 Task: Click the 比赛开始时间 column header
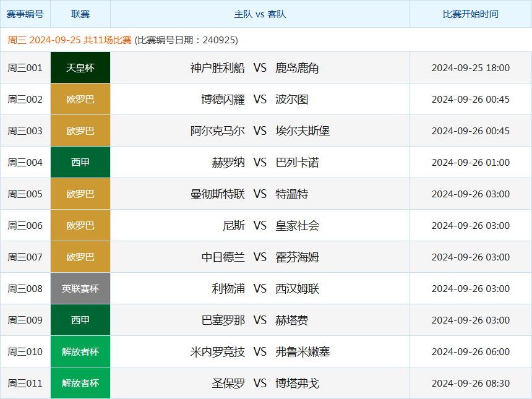pos(471,14)
